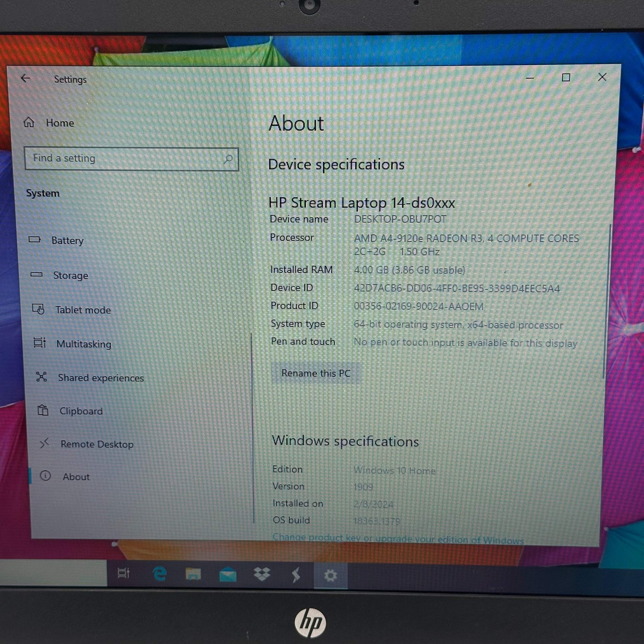Click the Remote Desktop icon
Image resolution: width=644 pixels, height=644 pixels.
click(44, 443)
